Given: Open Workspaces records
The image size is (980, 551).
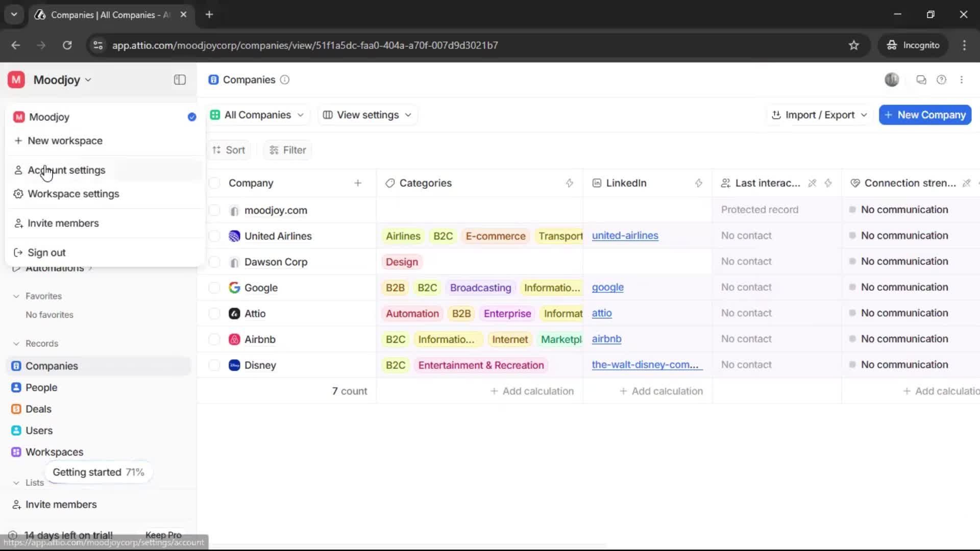Looking at the screenshot, I should point(99,452).
